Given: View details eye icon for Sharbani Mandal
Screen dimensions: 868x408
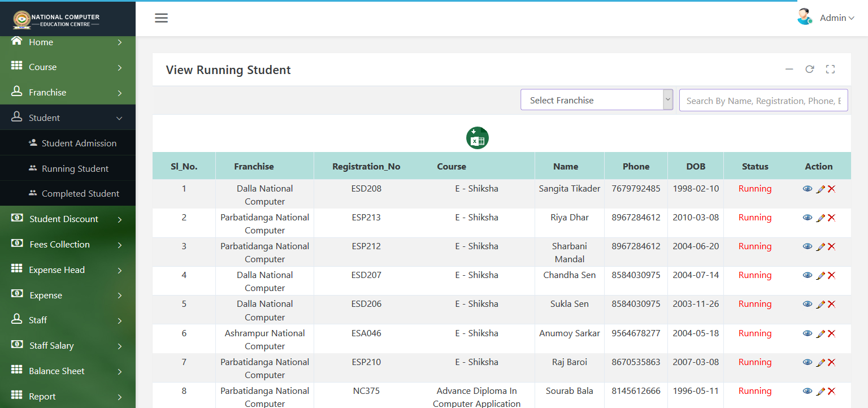Looking at the screenshot, I should pos(808,246).
